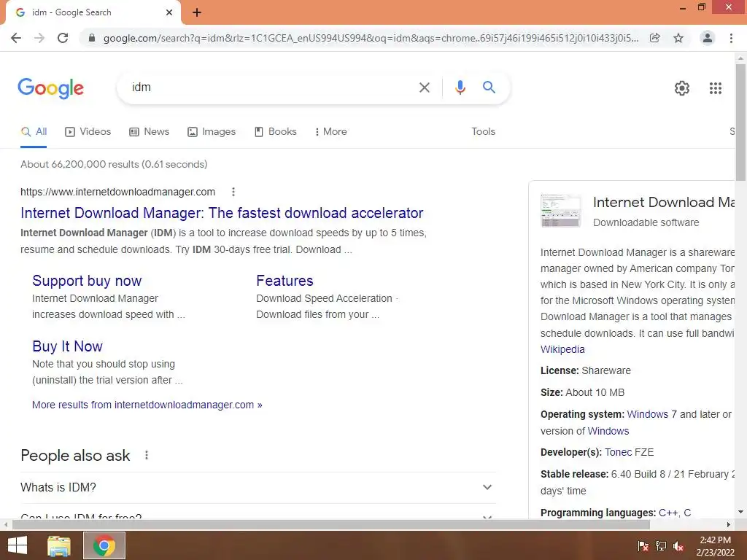Clear the search box with the X
Viewport: 747px width, 560px height.
[x=424, y=87]
